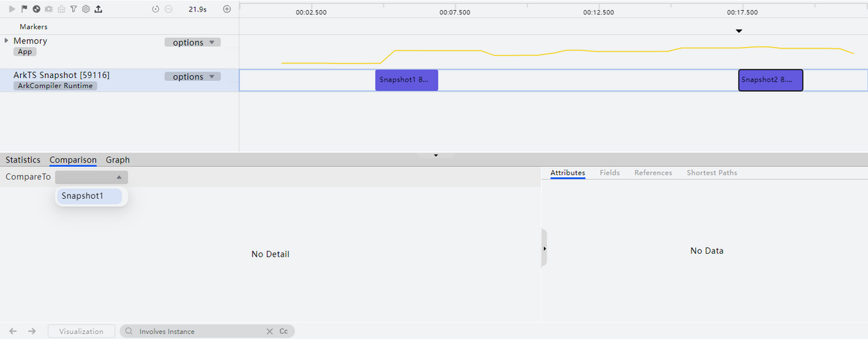This screenshot has height=339, width=868.
Task: Switch to the Statistics tab
Action: (23, 160)
